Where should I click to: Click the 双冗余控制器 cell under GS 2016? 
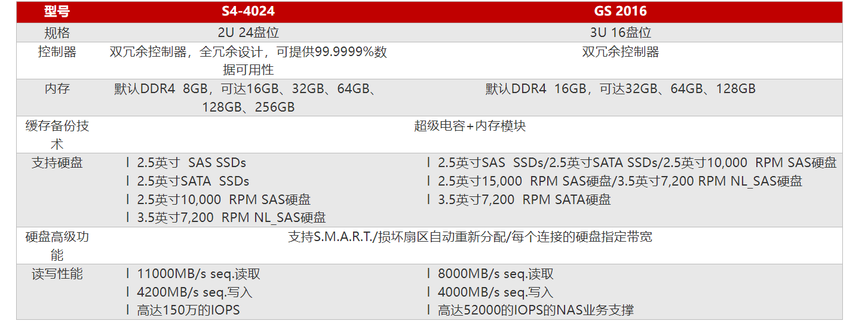(x=620, y=52)
